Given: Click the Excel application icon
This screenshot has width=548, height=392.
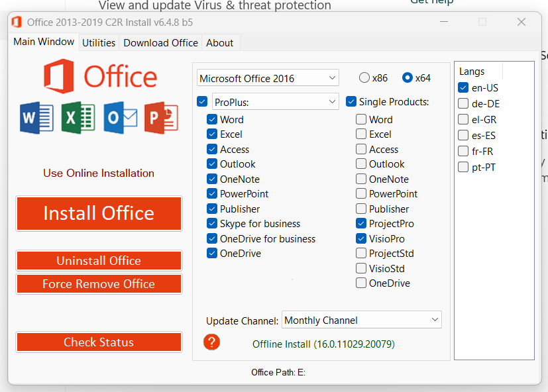Looking at the screenshot, I should tap(78, 118).
